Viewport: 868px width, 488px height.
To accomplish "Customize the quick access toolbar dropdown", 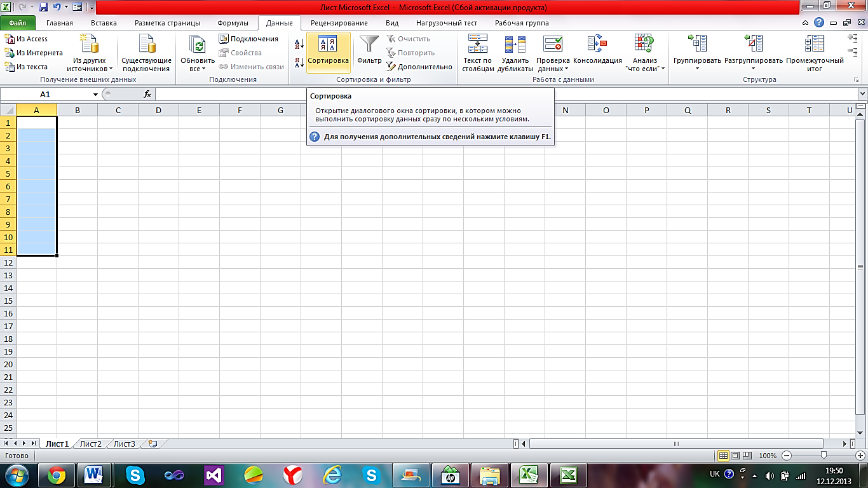I will coord(92,8).
